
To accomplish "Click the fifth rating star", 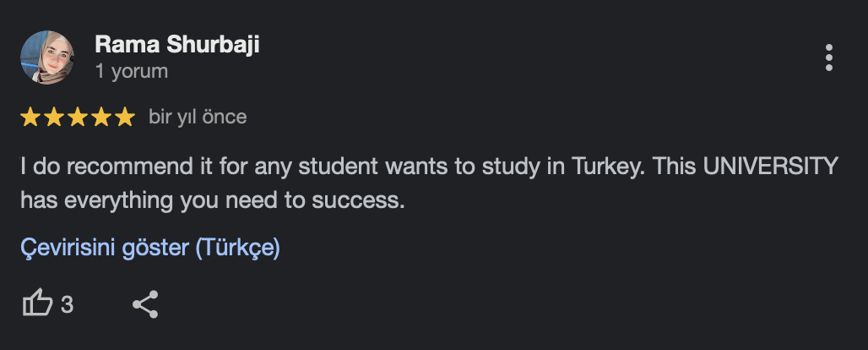I will click(126, 117).
